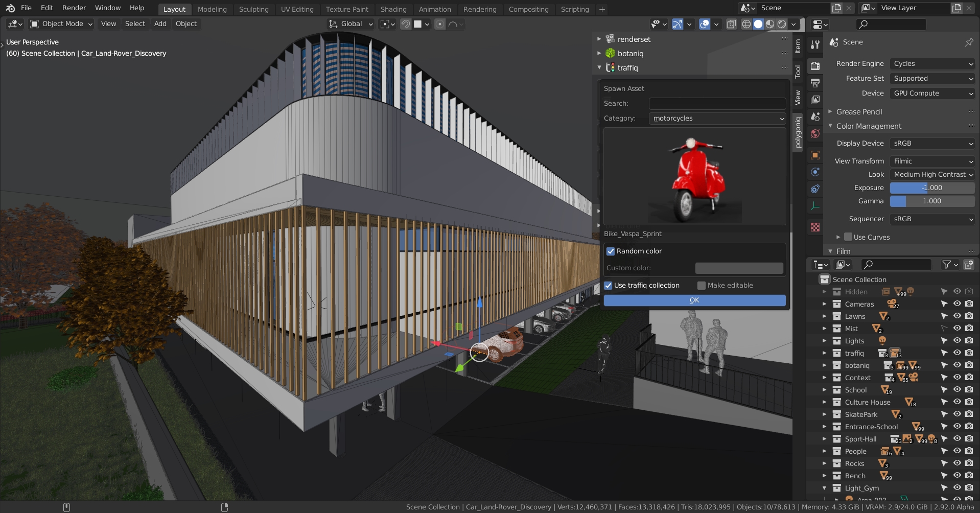This screenshot has height=513, width=980.
Task: Enable Make editable checkbox
Action: click(x=702, y=285)
